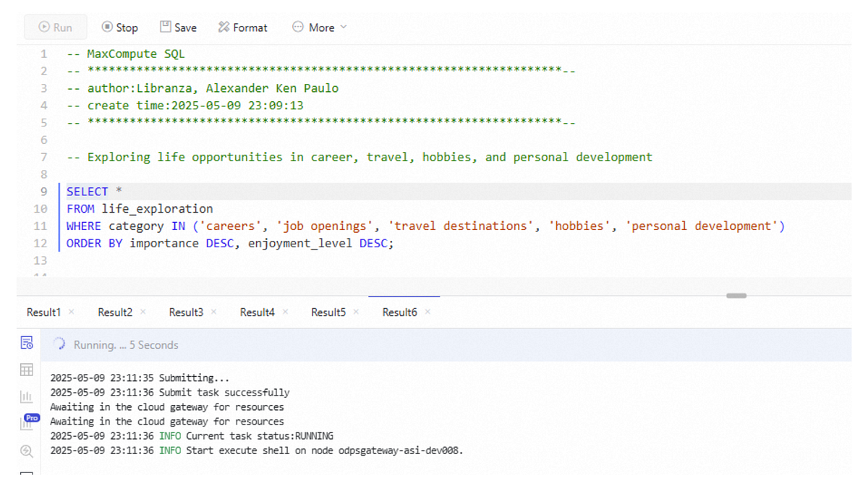Close the Result2 tab

[x=142, y=312]
